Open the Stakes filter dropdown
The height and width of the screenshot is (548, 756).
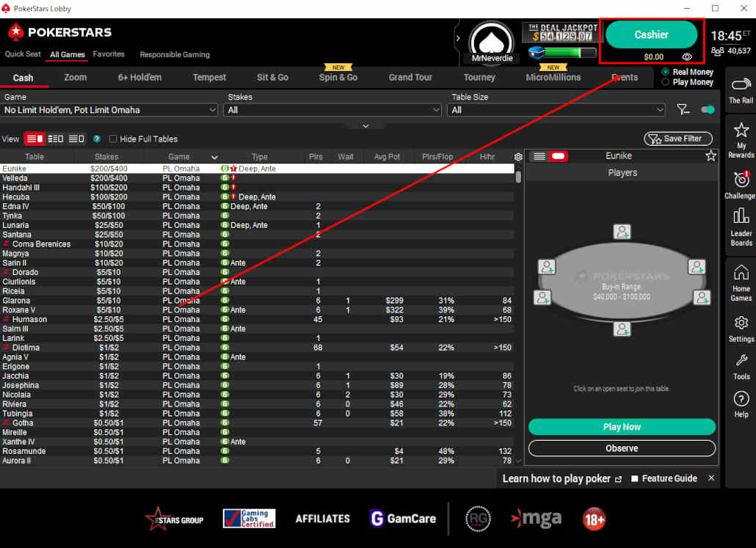(x=332, y=110)
